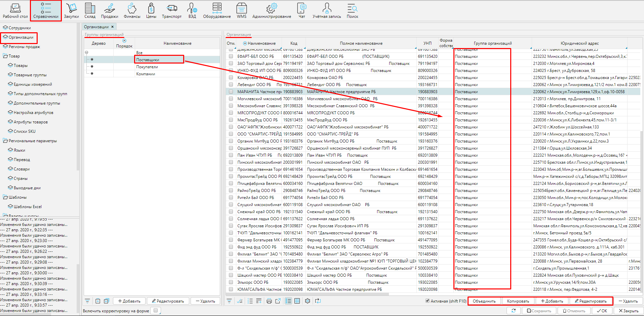The height and width of the screenshot is (316, 644).
Task: Collapse the Товар folder in the sidebar
Action: click(x=5, y=56)
